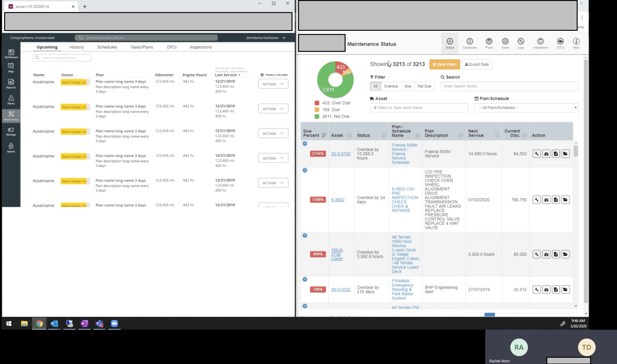
Task: Click wrench action icon for asset 25-3-5752
Action: [x=537, y=154]
